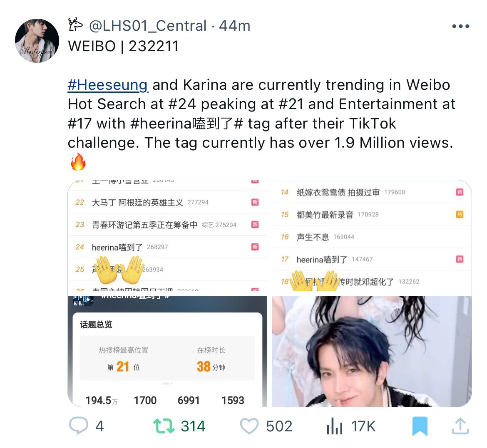
Task: Open the selfie photo with dark hair
Action: (x=372, y=351)
